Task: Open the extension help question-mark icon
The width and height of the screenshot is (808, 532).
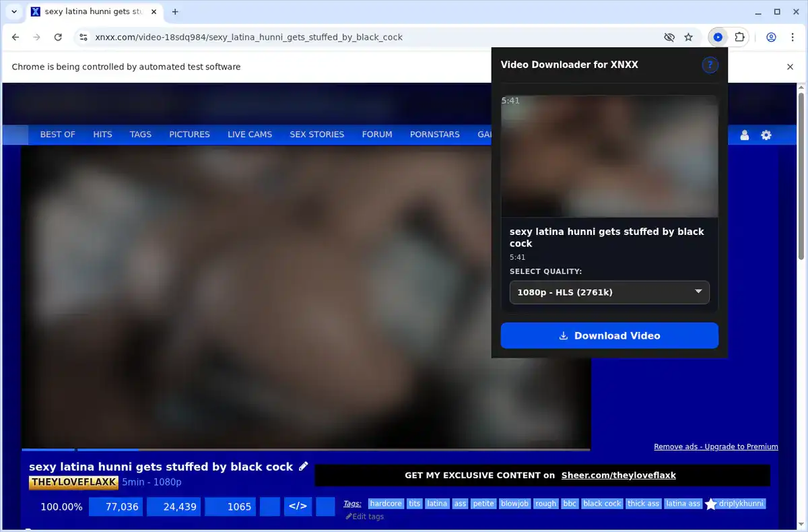Action: 710,65
